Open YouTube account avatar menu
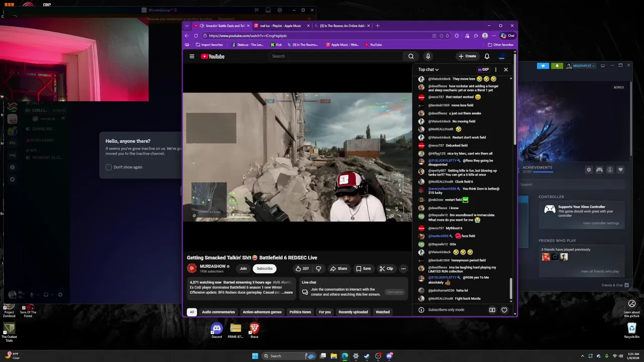 click(x=502, y=56)
